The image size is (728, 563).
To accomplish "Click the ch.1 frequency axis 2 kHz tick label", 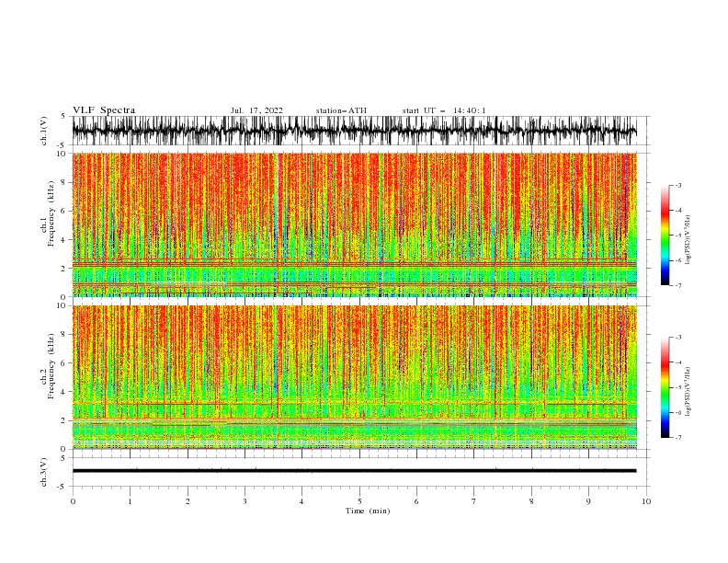I will tap(63, 269).
